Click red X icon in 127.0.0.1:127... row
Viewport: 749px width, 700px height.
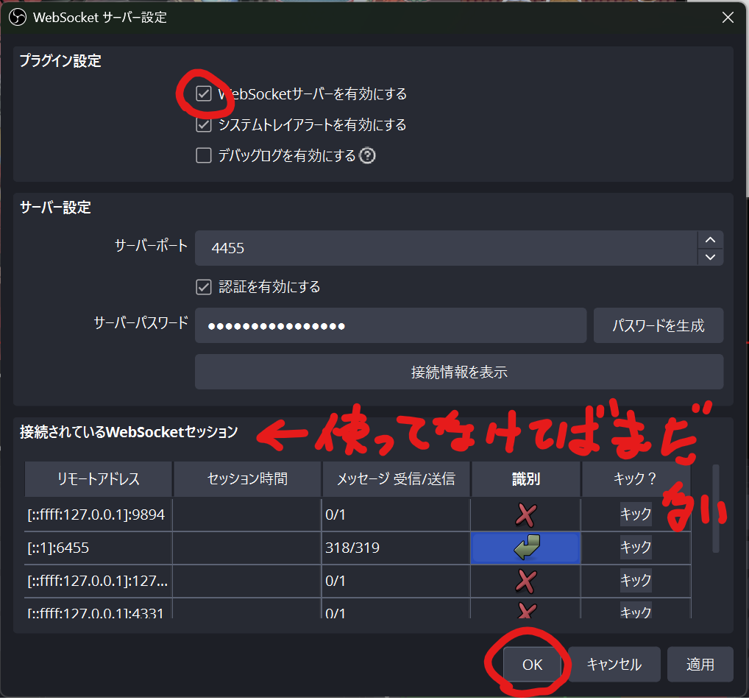click(525, 581)
